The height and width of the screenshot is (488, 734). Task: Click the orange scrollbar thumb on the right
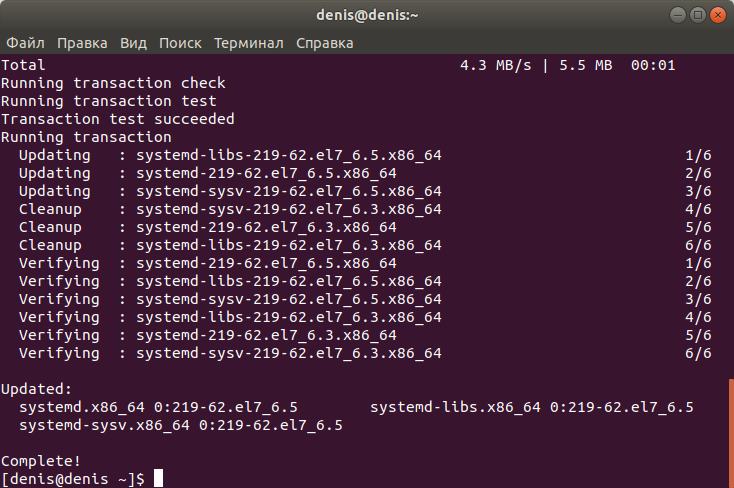pyautogui.click(x=731, y=433)
